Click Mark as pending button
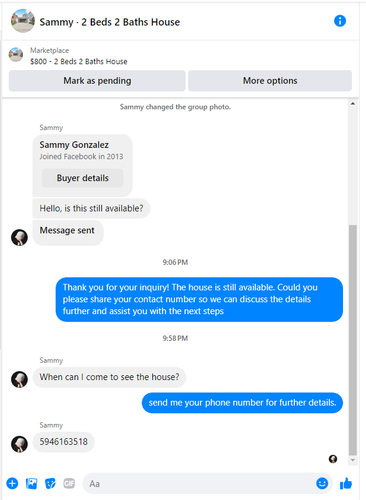Image resolution: width=366 pixels, height=500 pixels. (97, 81)
